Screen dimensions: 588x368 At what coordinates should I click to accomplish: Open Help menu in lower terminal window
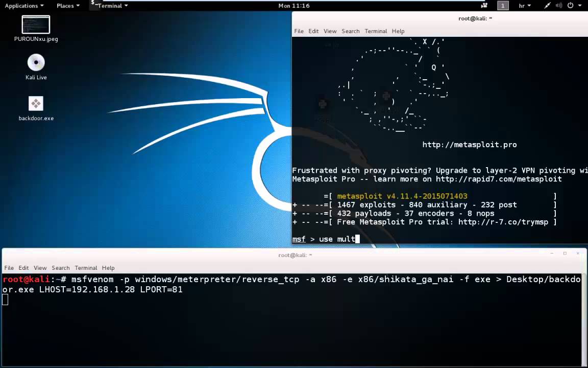point(108,268)
